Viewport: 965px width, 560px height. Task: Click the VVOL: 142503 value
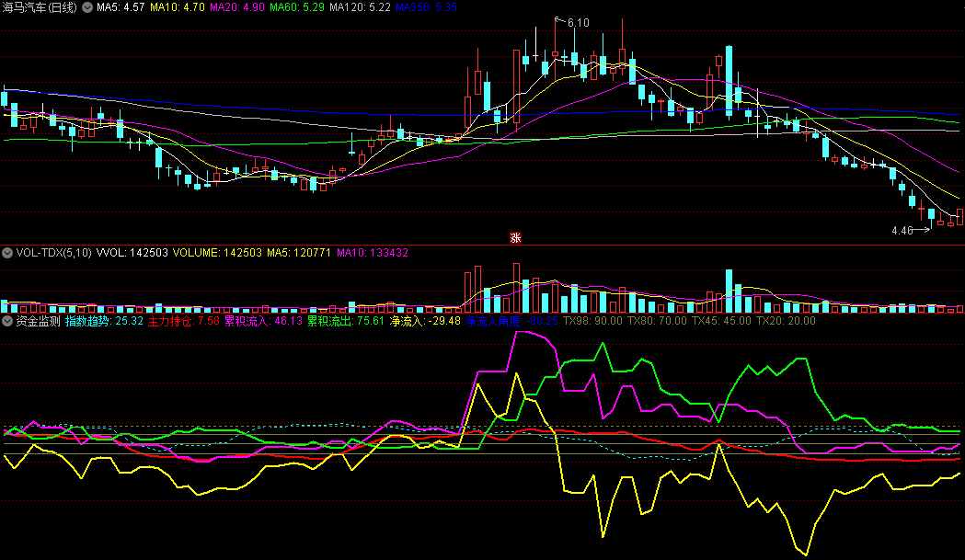pos(132,253)
